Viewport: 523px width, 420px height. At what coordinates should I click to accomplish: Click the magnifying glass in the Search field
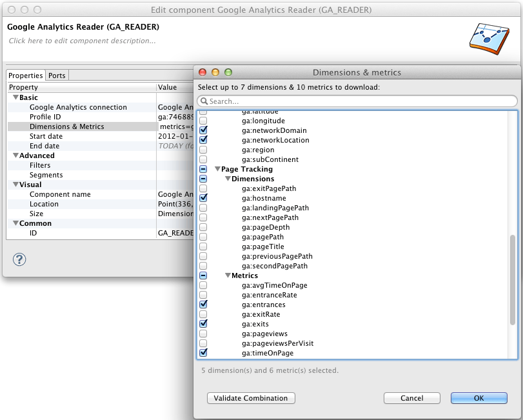[x=206, y=101]
